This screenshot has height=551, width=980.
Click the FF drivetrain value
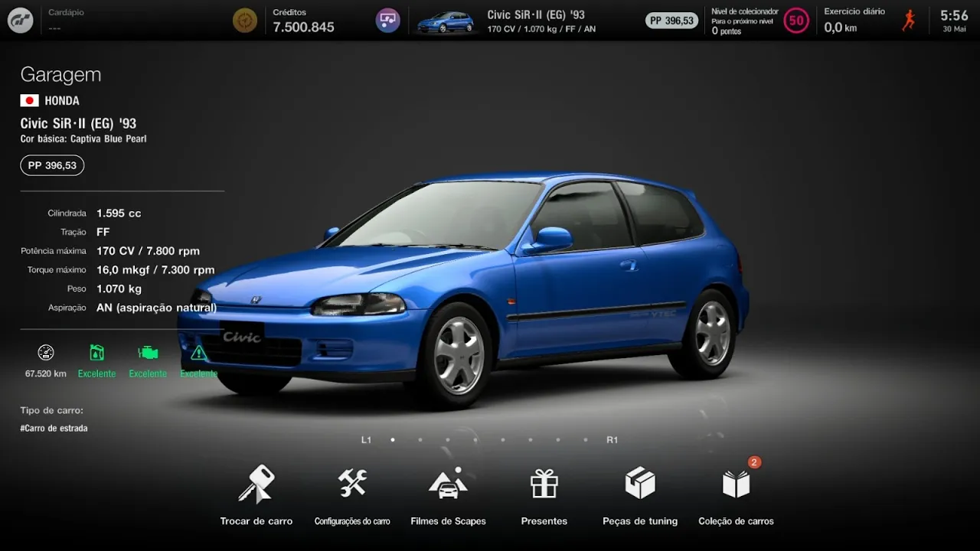[x=103, y=232]
